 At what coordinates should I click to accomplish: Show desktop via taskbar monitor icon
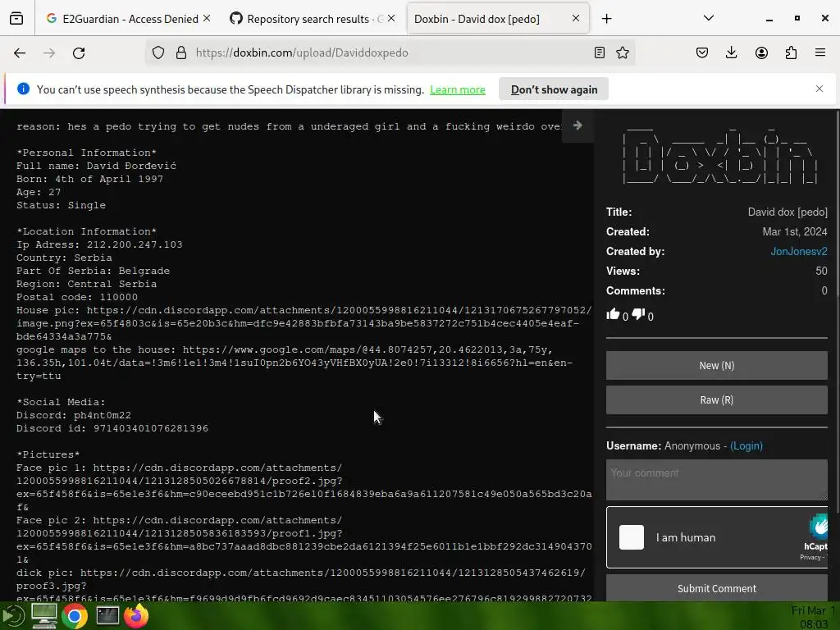coord(44,616)
